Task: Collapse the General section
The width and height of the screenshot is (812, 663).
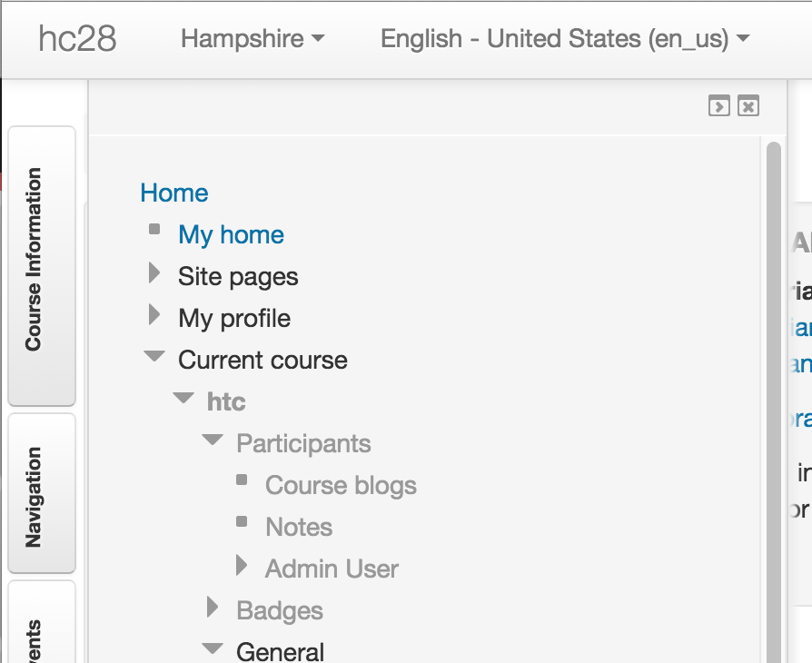Action: pos(213,648)
